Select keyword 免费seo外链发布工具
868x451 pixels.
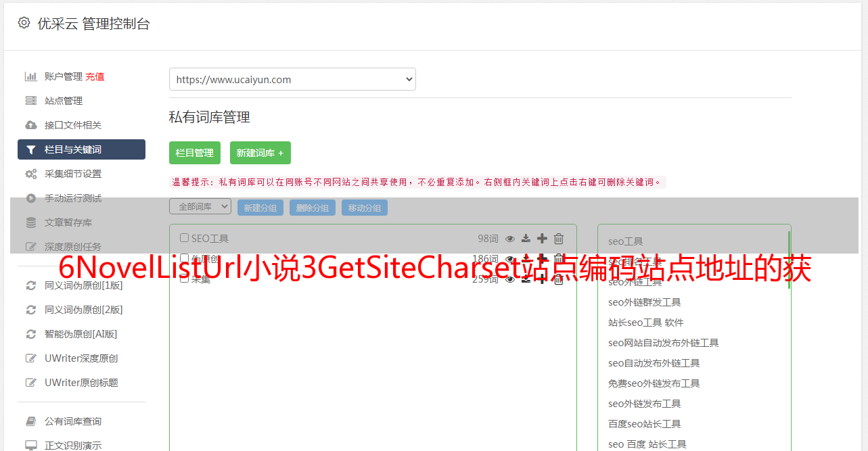[654, 383]
